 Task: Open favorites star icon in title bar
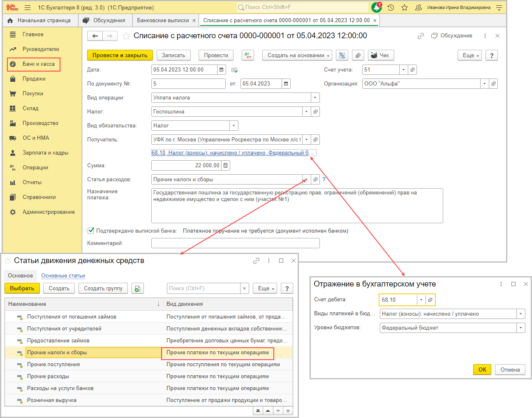405,7
